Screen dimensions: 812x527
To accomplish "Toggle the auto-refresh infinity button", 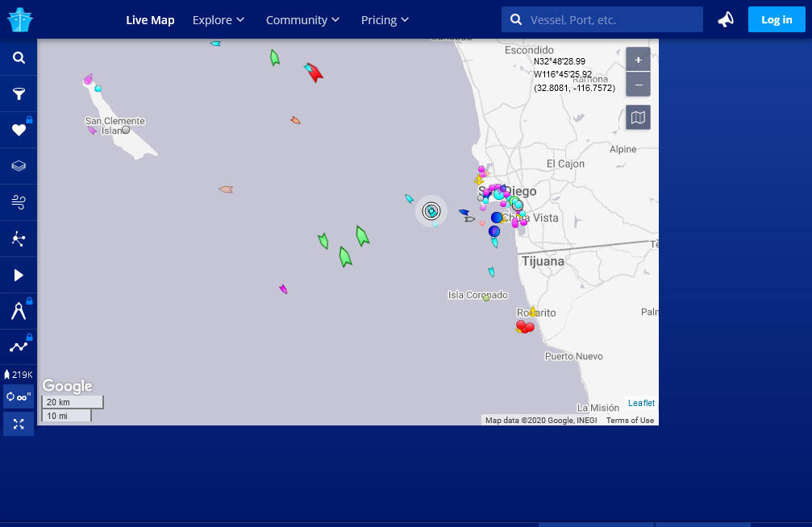I will point(19,397).
